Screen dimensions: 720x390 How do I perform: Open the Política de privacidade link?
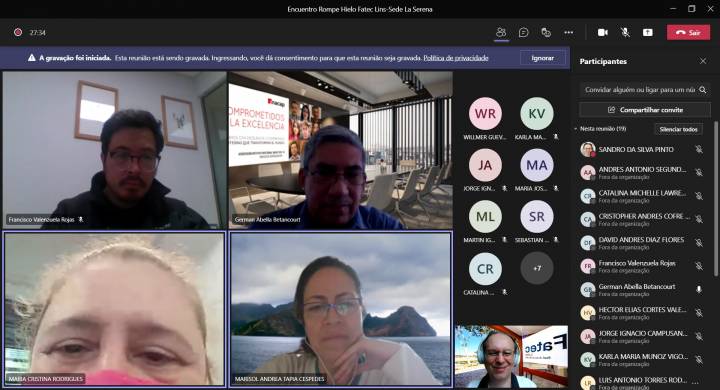[456, 58]
